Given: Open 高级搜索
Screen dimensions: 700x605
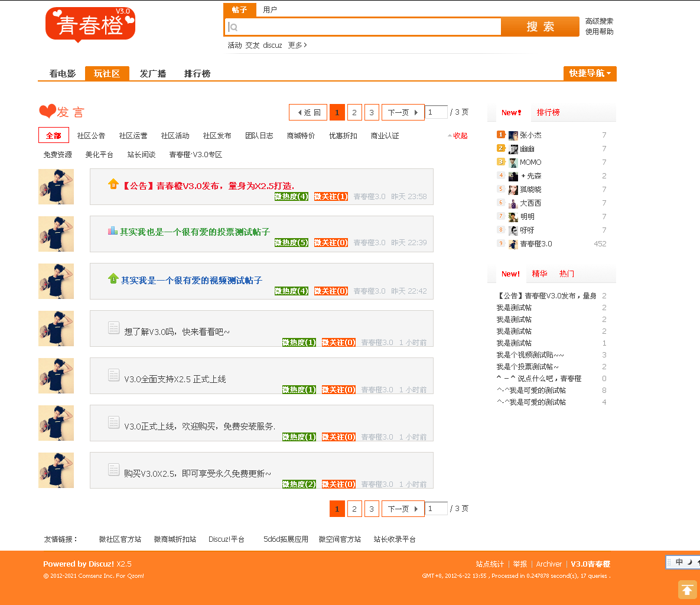Looking at the screenshot, I should coord(599,21).
